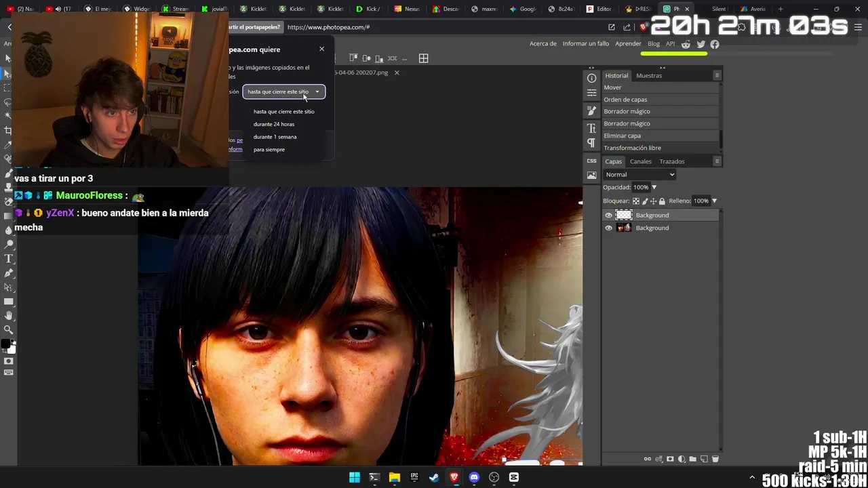Viewport: 868px width, 488px height.
Task: Select the Magic Wand tool
Action: tap(8, 116)
